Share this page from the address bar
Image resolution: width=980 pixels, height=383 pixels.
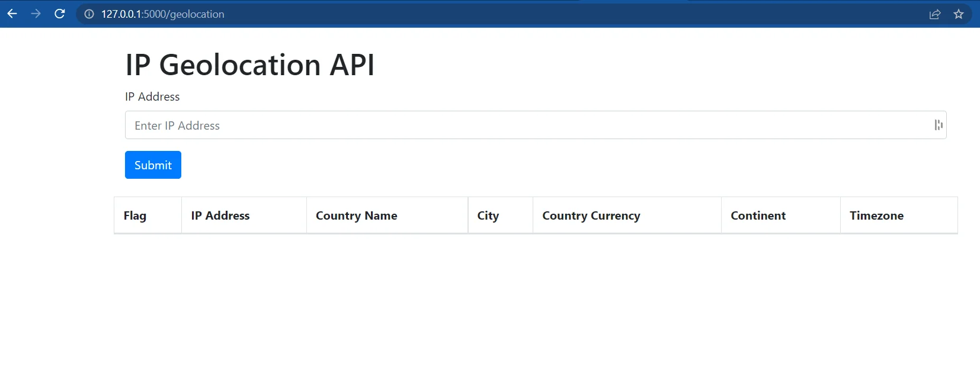[935, 14]
